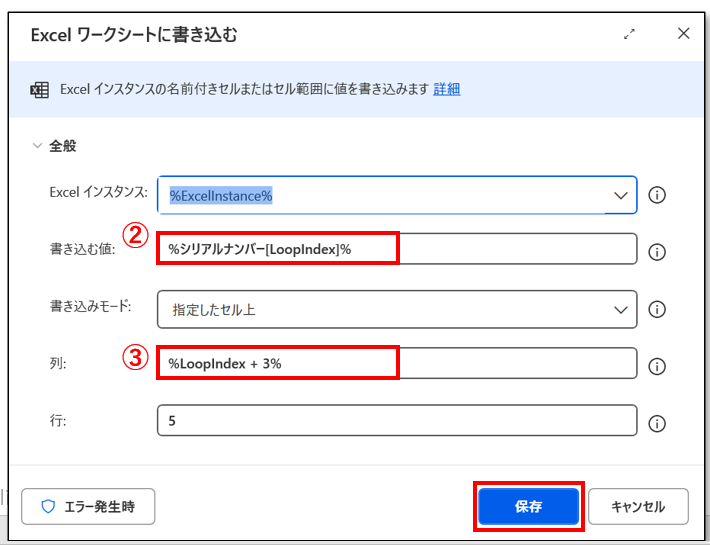Click the Excel icon in the description banner

click(x=40, y=90)
